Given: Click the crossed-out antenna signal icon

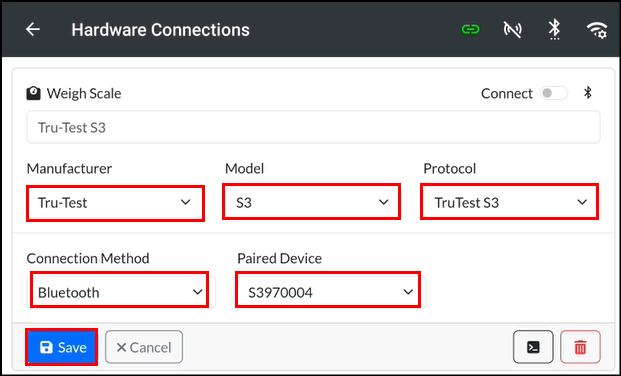Looking at the screenshot, I should click(x=512, y=29).
